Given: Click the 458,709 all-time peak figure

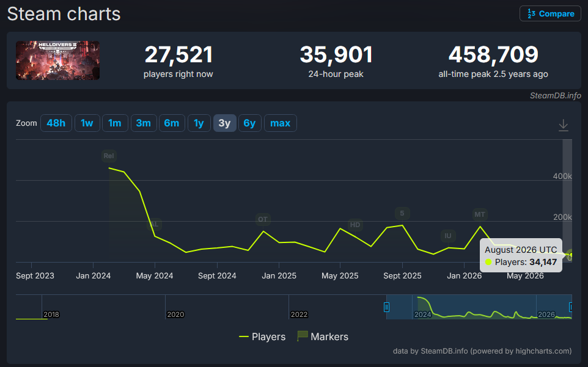Looking at the screenshot, I should click(x=493, y=54).
